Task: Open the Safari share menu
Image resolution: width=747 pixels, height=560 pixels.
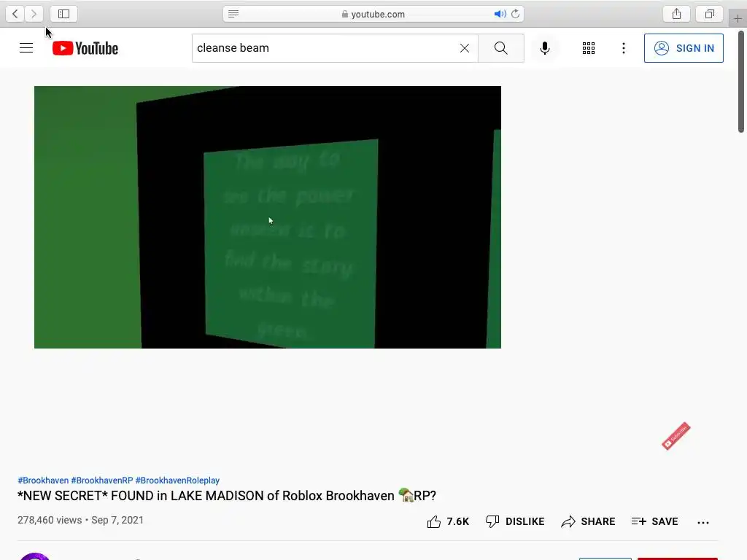Action: 676,14
